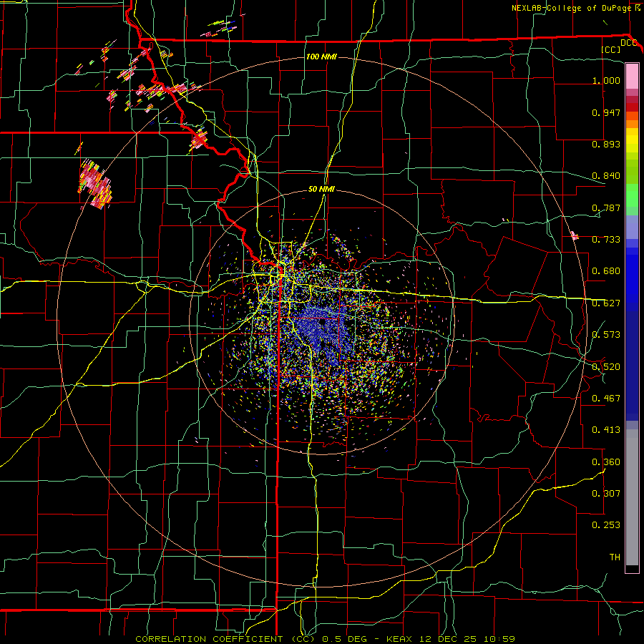The image size is (644, 644).
Task: Click the 0.253 legend value
Action: (606, 525)
